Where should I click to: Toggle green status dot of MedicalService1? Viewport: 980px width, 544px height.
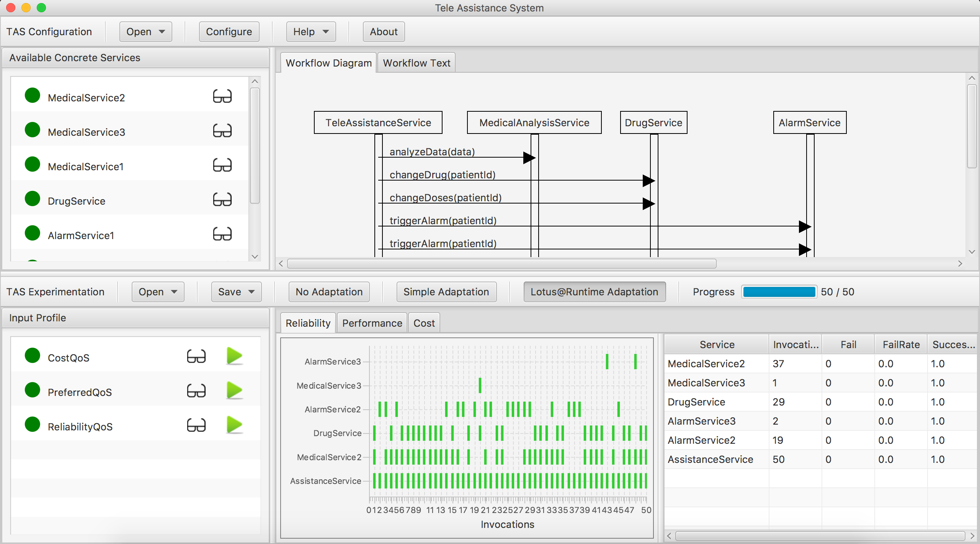(x=33, y=165)
